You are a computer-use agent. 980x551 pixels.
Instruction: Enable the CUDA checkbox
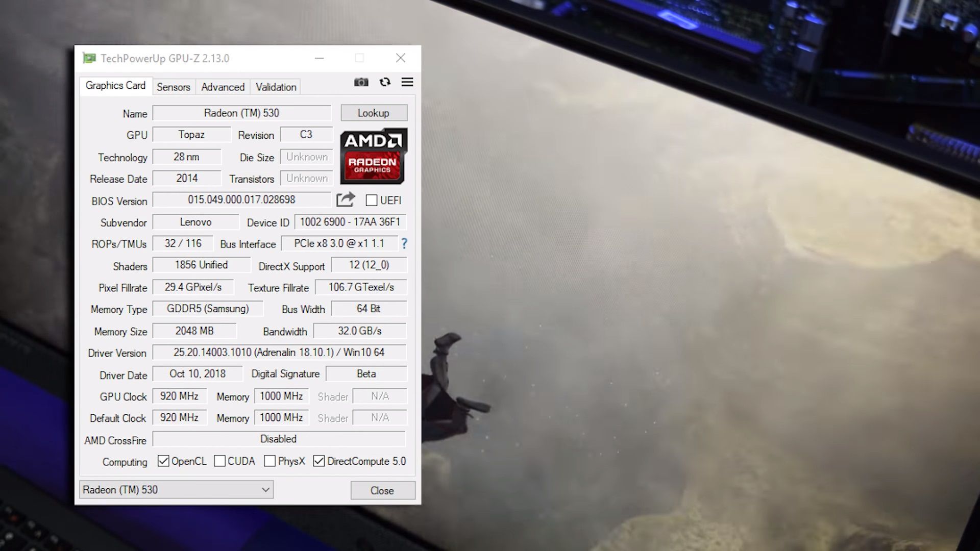219,461
